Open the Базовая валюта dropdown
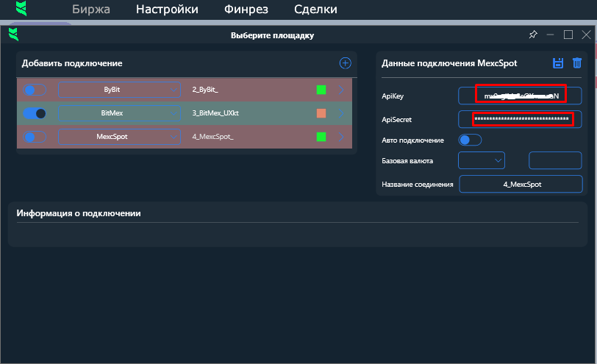This screenshot has height=364, width=597. pos(482,160)
